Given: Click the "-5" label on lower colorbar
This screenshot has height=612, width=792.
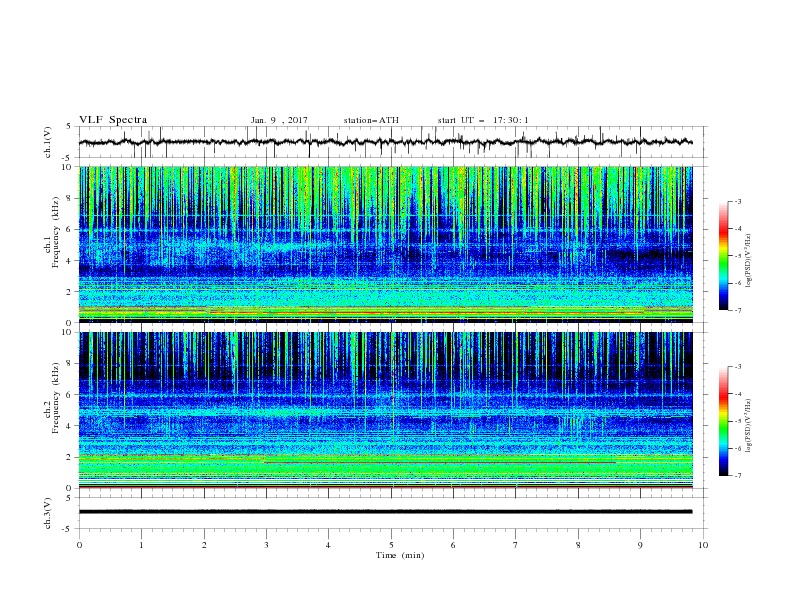Looking at the screenshot, I should click(x=737, y=421).
